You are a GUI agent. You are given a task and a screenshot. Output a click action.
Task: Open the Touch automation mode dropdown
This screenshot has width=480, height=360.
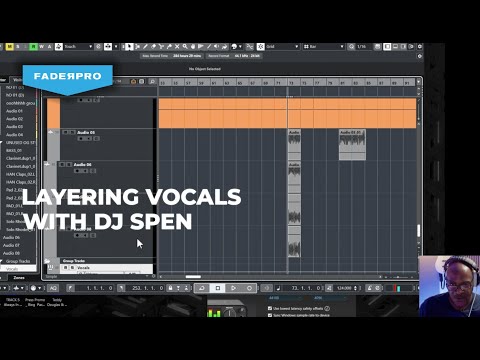[x=78, y=47]
